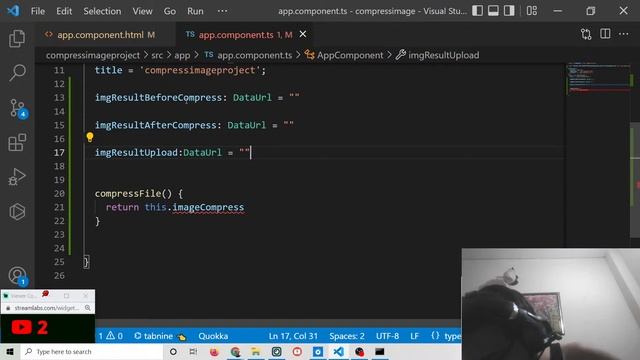The width and height of the screenshot is (640, 360).
Task: Click the Windows taskbar search box
Action: point(92,351)
